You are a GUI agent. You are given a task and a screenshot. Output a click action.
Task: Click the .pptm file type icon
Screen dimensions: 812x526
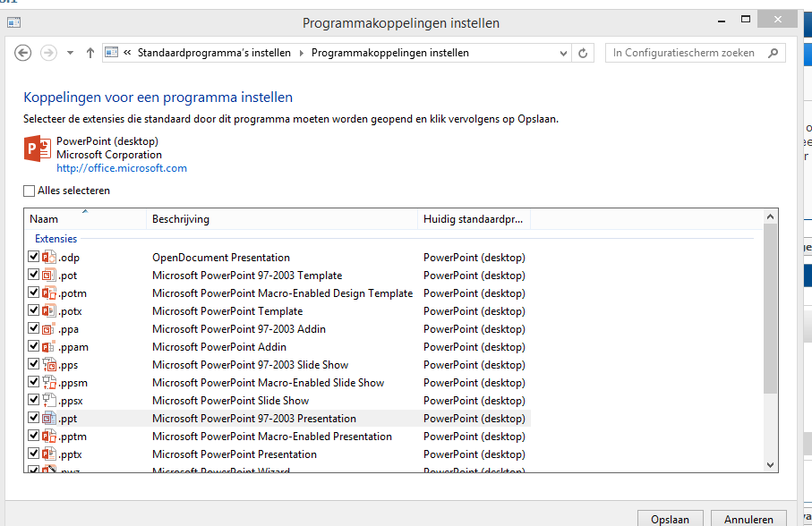pyautogui.click(x=49, y=436)
